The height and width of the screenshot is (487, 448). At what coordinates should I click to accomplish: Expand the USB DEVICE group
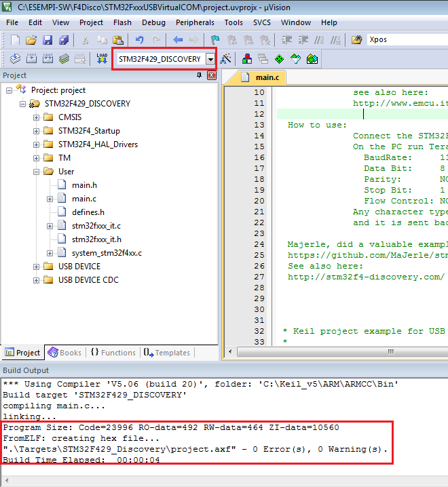pos(37,267)
